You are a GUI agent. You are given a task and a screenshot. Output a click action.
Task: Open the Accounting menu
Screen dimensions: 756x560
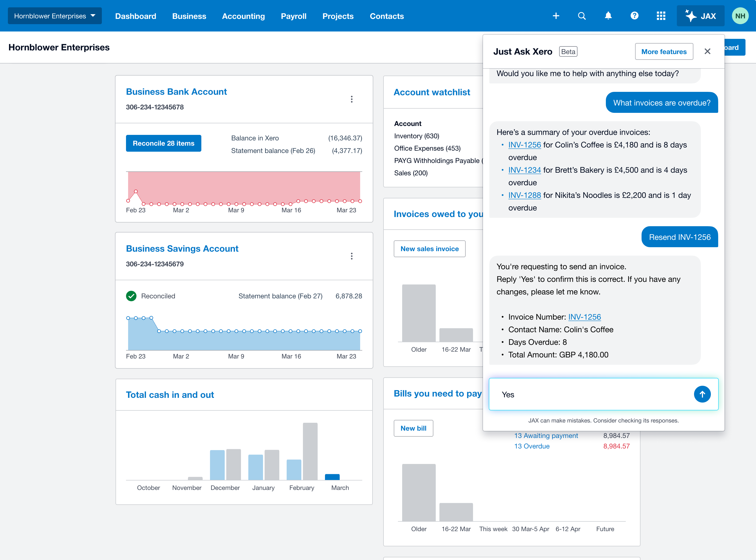(243, 16)
